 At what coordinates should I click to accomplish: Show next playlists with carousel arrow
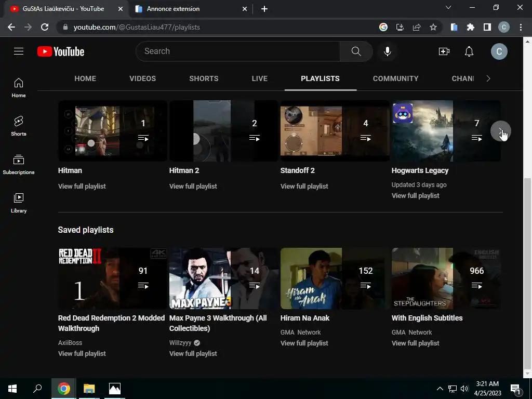500,130
